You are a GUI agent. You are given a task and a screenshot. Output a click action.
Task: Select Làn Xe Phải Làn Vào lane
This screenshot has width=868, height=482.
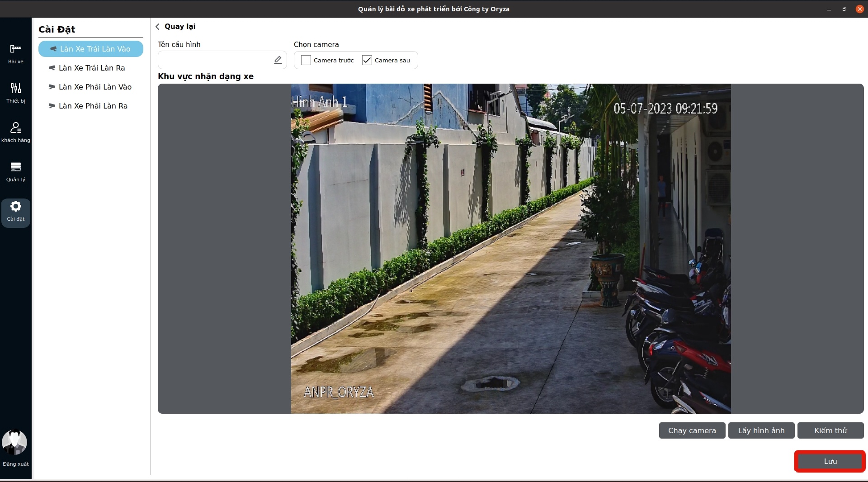[91, 87]
